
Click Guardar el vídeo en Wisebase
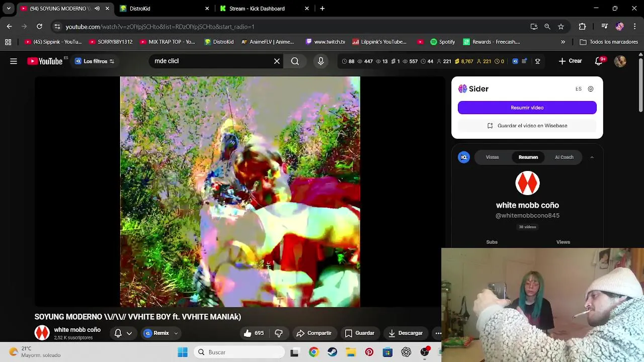[x=527, y=126]
